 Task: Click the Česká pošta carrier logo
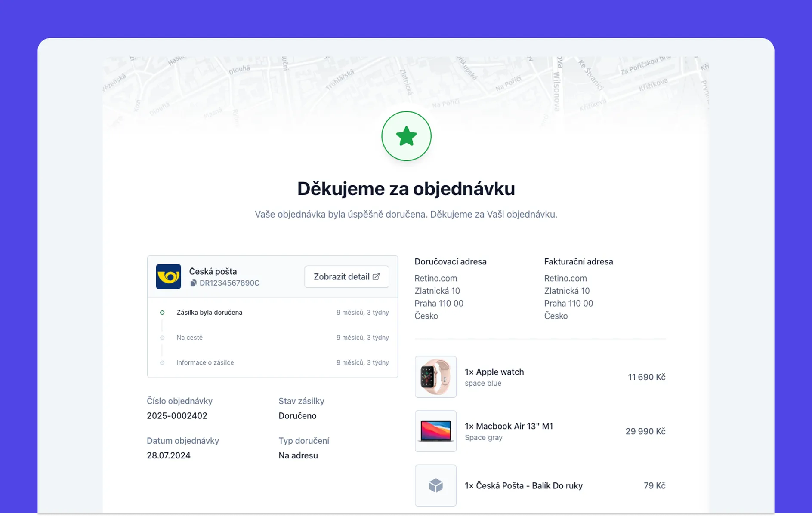(x=168, y=276)
